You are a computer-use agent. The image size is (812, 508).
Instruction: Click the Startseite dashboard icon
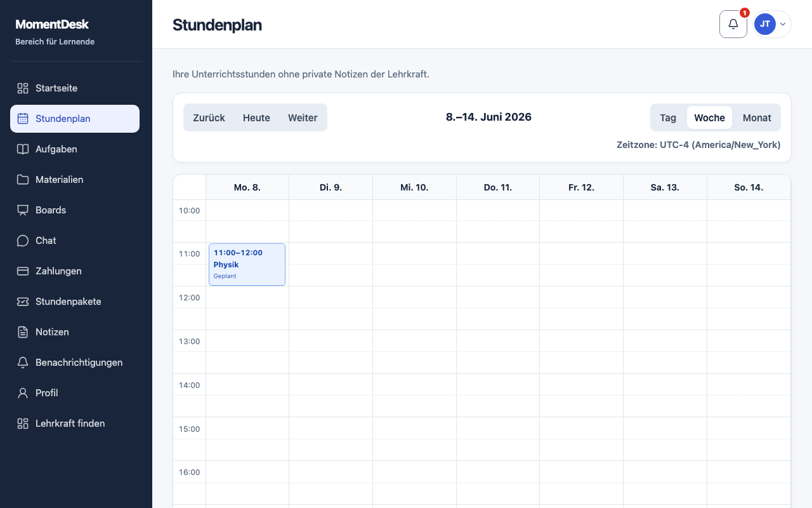click(x=23, y=88)
